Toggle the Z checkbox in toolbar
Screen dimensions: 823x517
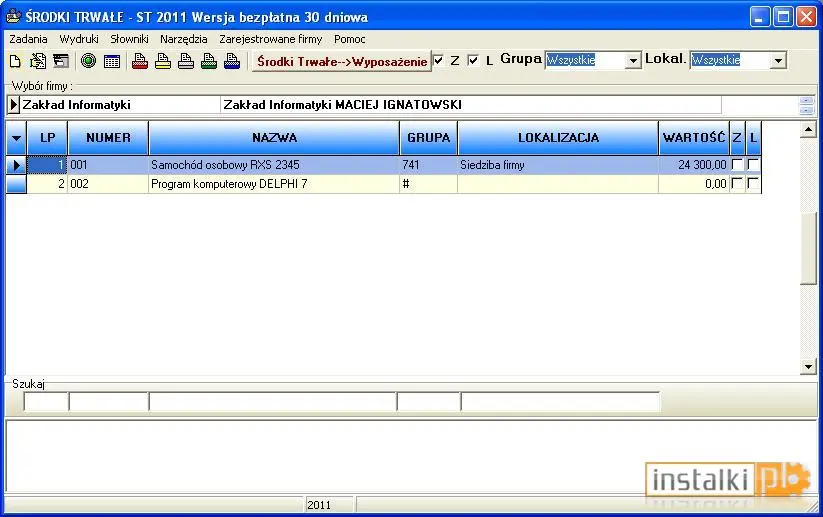[x=439, y=60]
